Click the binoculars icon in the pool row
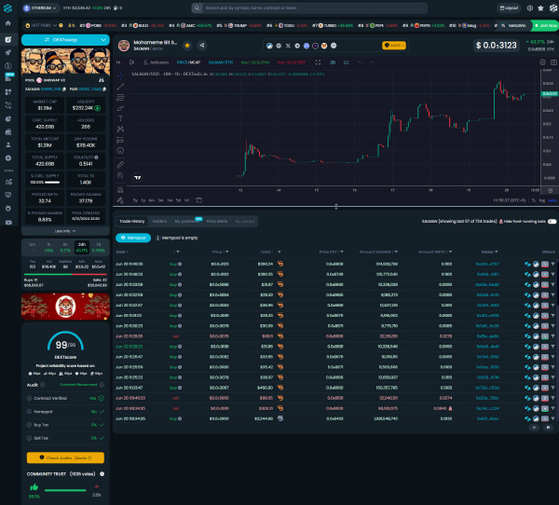Viewport: 559px width, 505px height. click(x=102, y=80)
